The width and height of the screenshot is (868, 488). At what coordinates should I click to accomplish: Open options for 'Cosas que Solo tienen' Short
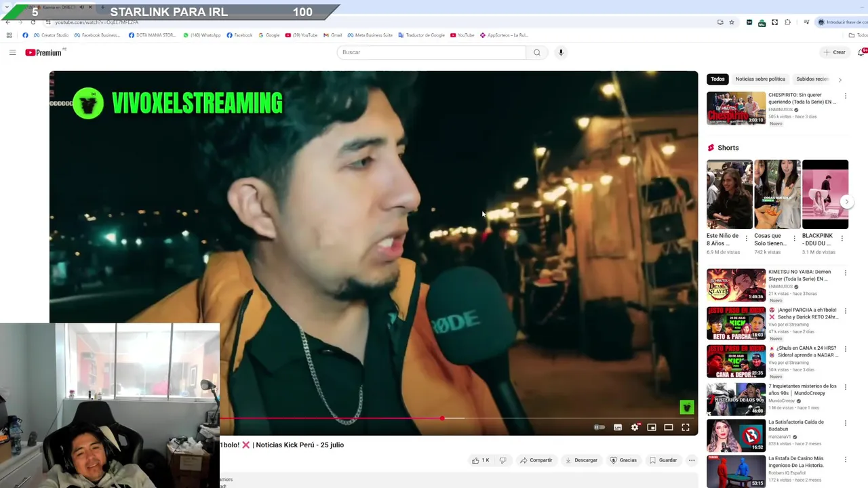click(x=794, y=239)
